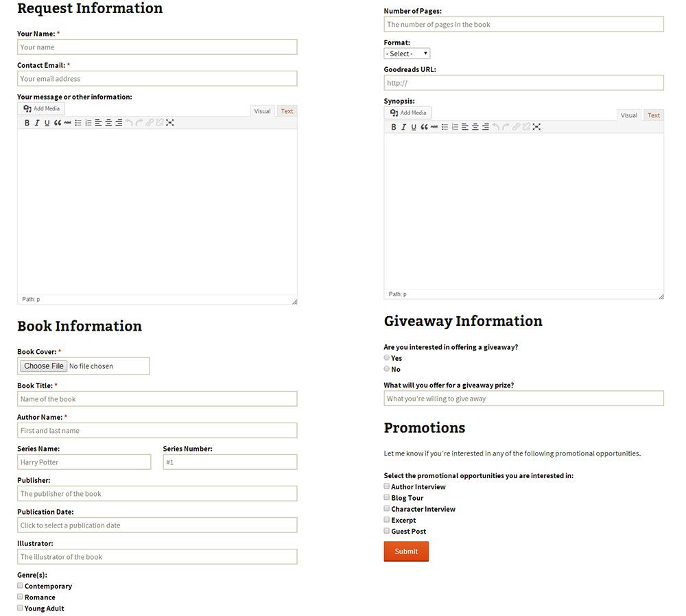Align center in the message editor toolbar
Image resolution: width=686 pixels, height=616 pixels.
pos(108,123)
